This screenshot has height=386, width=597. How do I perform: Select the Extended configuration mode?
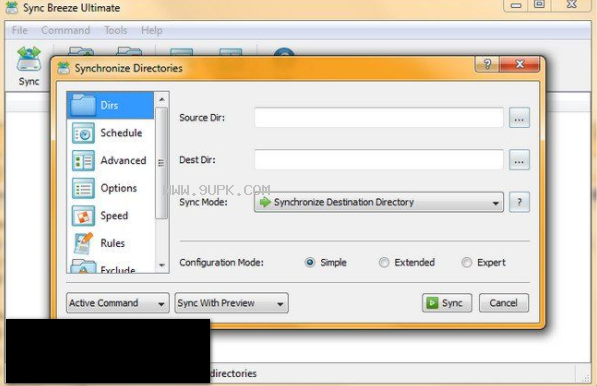pyautogui.click(x=407, y=262)
